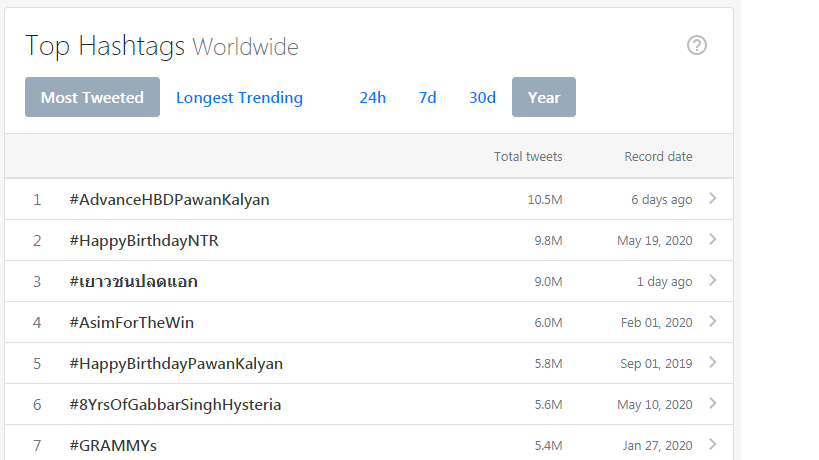819x460 pixels.
Task: Click the 6 days ago record date
Action: pyautogui.click(x=662, y=199)
